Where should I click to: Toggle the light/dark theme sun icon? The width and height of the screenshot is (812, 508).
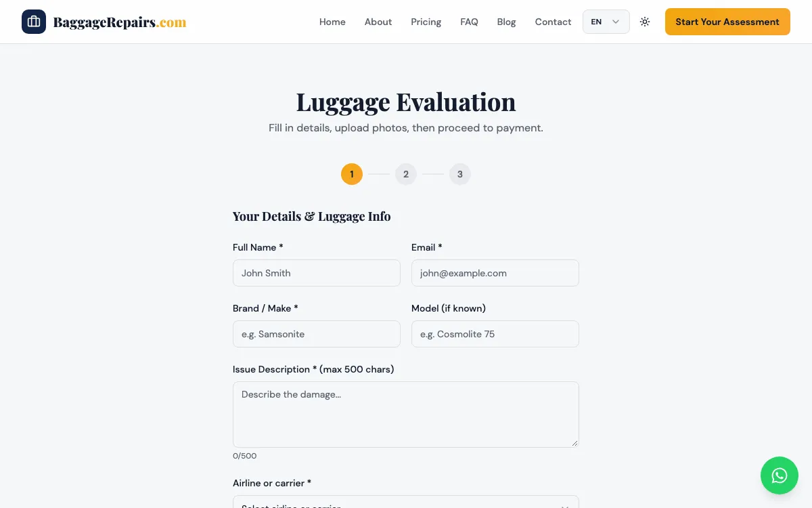(x=645, y=22)
